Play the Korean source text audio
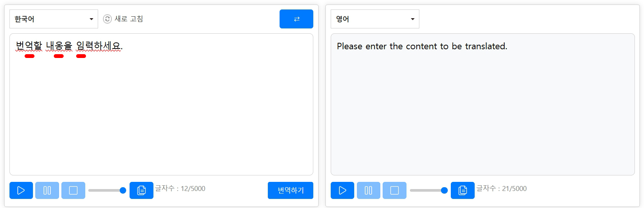The image size is (644, 208). pos(21,190)
